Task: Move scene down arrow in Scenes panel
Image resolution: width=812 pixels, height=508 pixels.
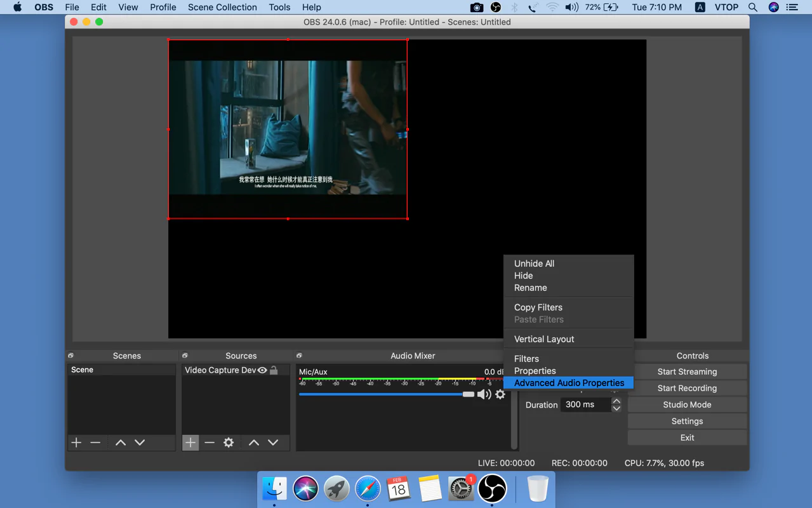Action: click(x=140, y=443)
